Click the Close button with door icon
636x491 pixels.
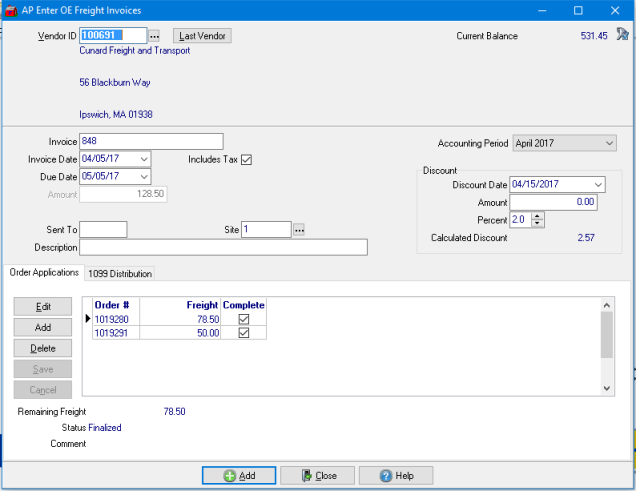[317, 476]
